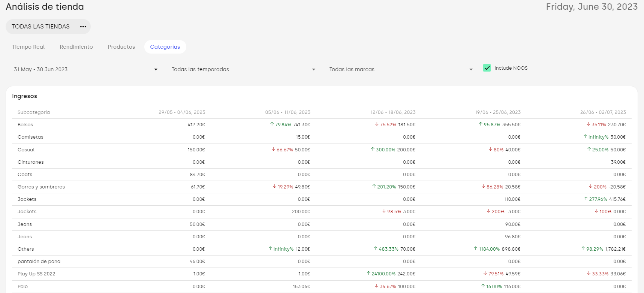
Task: Click the 05/06 - 11/06, 2023 column header
Action: (x=288, y=112)
